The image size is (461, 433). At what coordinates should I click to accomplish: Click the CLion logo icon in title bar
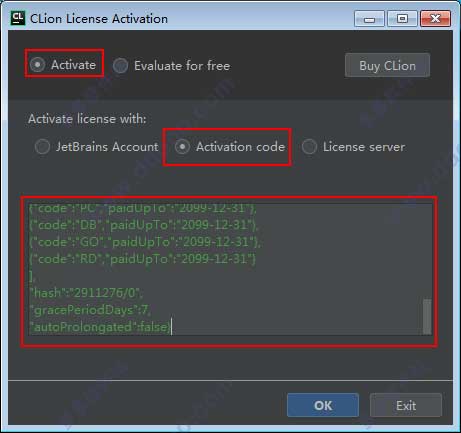coord(18,18)
